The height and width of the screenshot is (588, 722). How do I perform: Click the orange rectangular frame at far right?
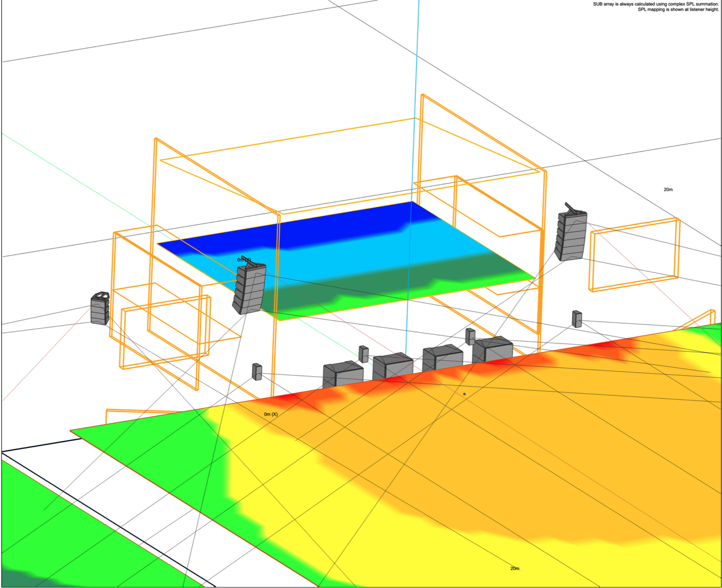click(634, 255)
